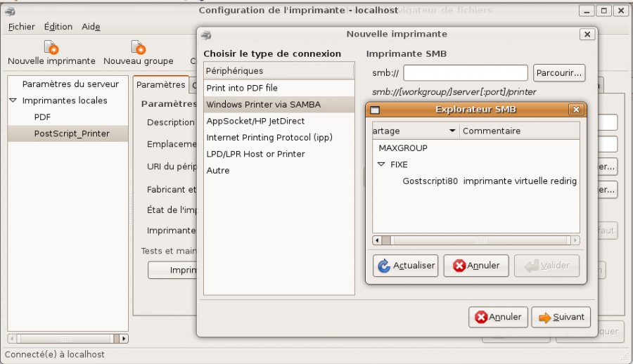Open the Fichier menu

[22, 27]
